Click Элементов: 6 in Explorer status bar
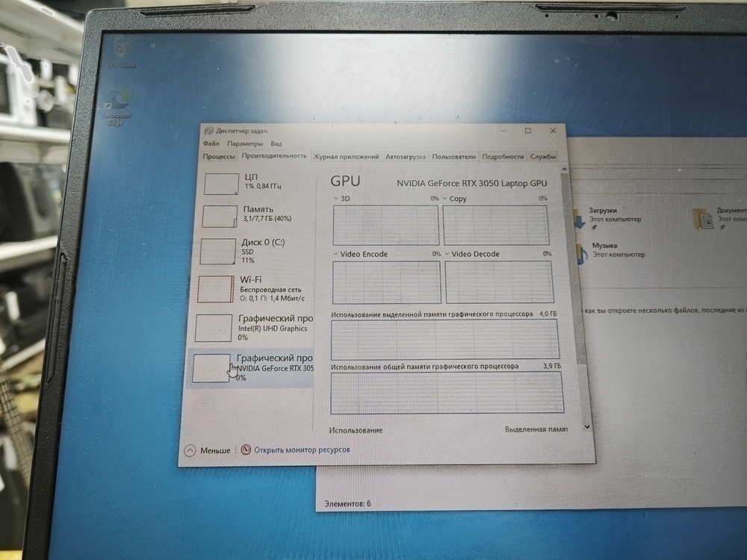This screenshot has height=560, width=747. [347, 503]
